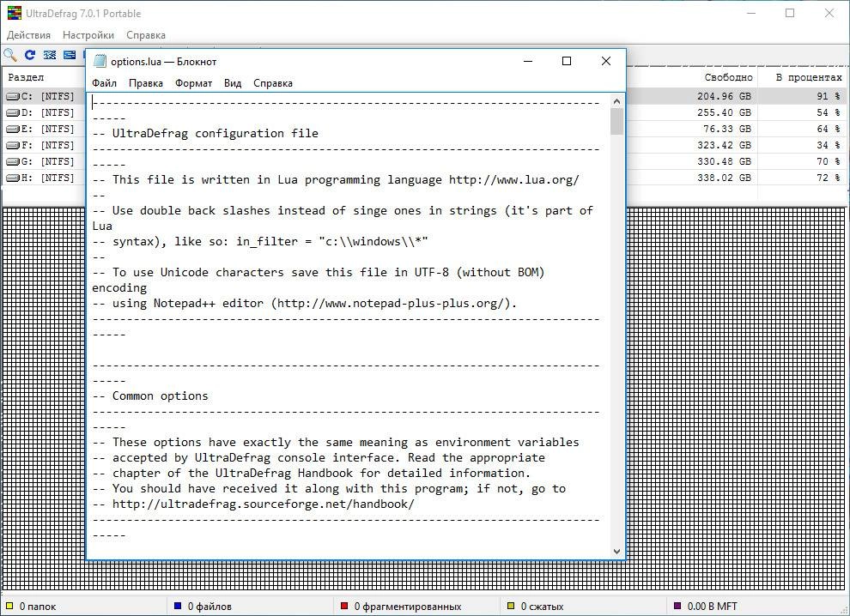Click the '0 папок' status bar entry
The height and width of the screenshot is (616, 850).
pos(38,607)
